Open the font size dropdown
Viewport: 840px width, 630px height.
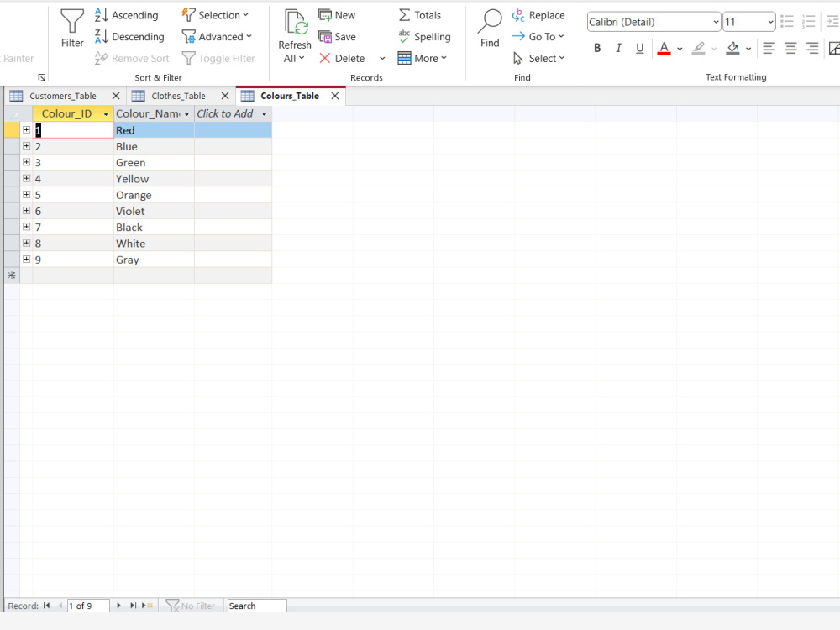(x=770, y=22)
